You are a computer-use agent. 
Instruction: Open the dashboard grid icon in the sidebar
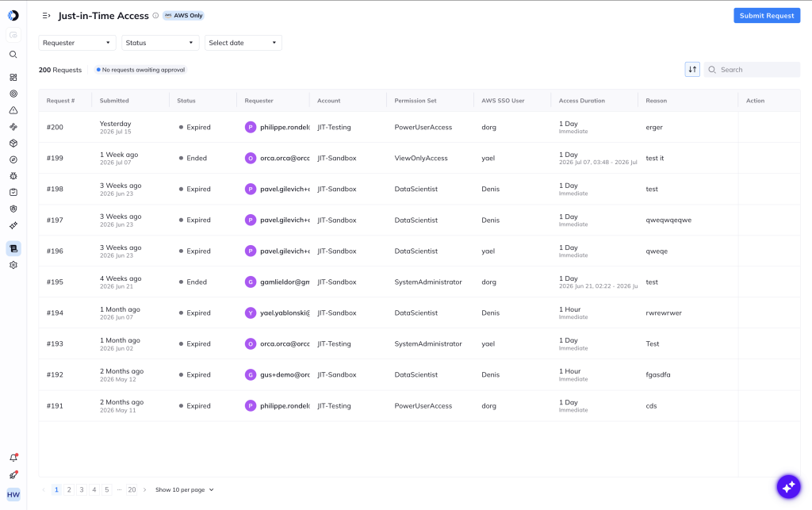tap(13, 77)
